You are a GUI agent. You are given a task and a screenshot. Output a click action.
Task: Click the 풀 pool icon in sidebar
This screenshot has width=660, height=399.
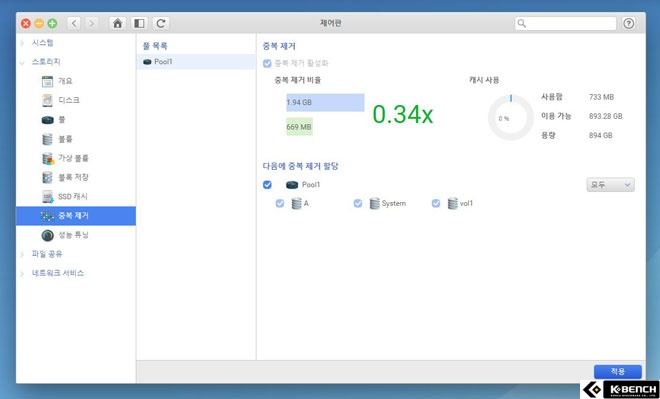tap(48, 120)
